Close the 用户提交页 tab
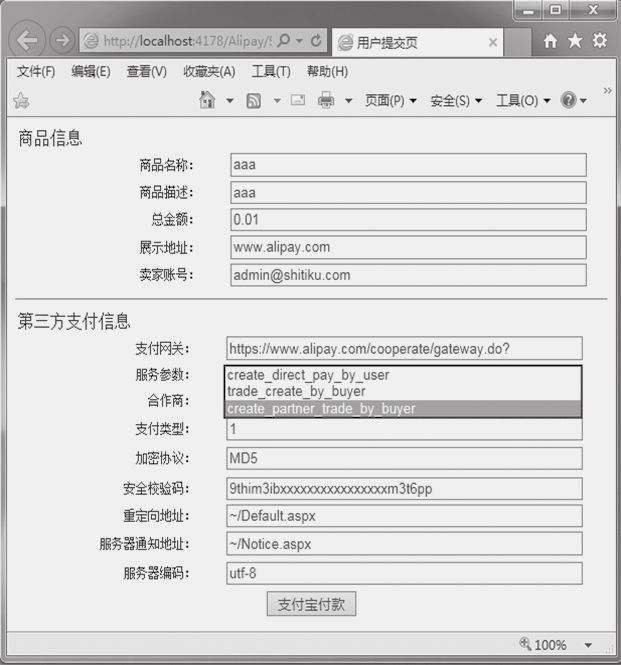The image size is (621, 665). pyautogui.click(x=492, y=42)
